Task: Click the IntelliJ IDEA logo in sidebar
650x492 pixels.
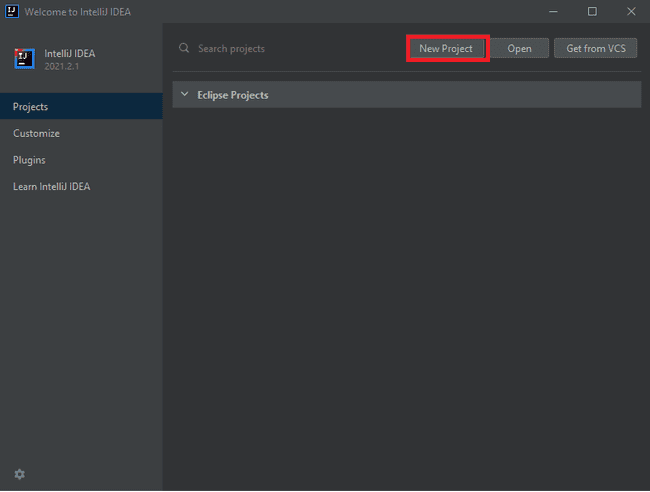Action: pyautogui.click(x=24, y=59)
